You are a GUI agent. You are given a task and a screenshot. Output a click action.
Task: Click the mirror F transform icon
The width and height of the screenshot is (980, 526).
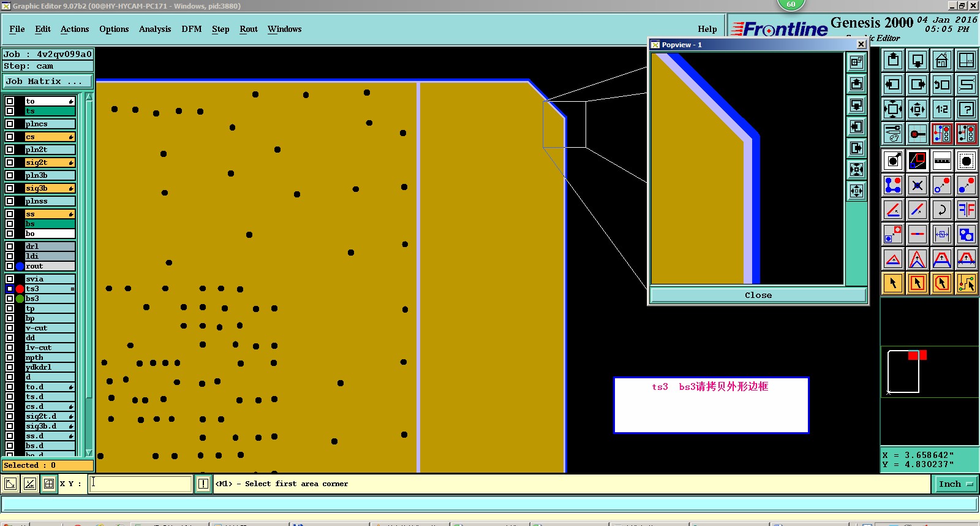click(x=967, y=210)
